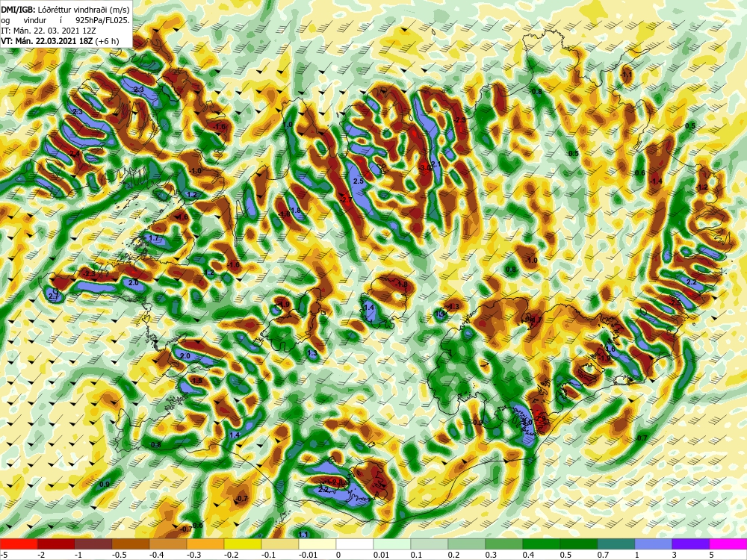This screenshot has width=747, height=560.
Task: Pick the orange swatch for -0.3 to -0.2
Action: click(205, 544)
